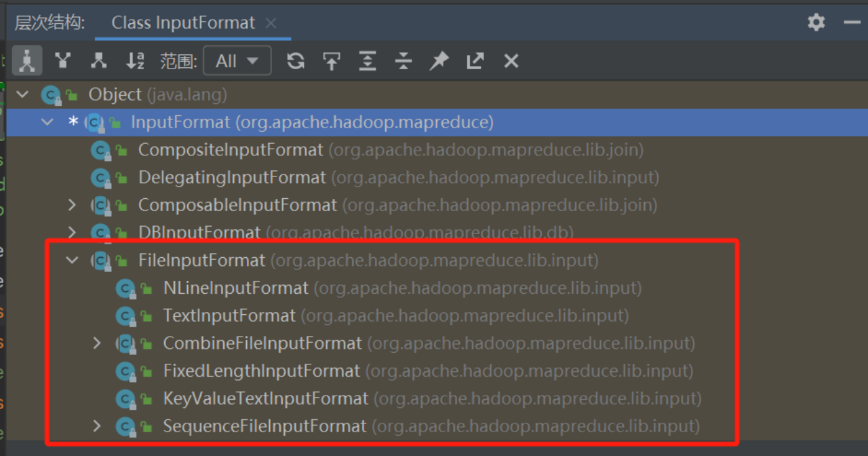Switch to supertypes hierarchy view

pyautogui.click(x=63, y=61)
